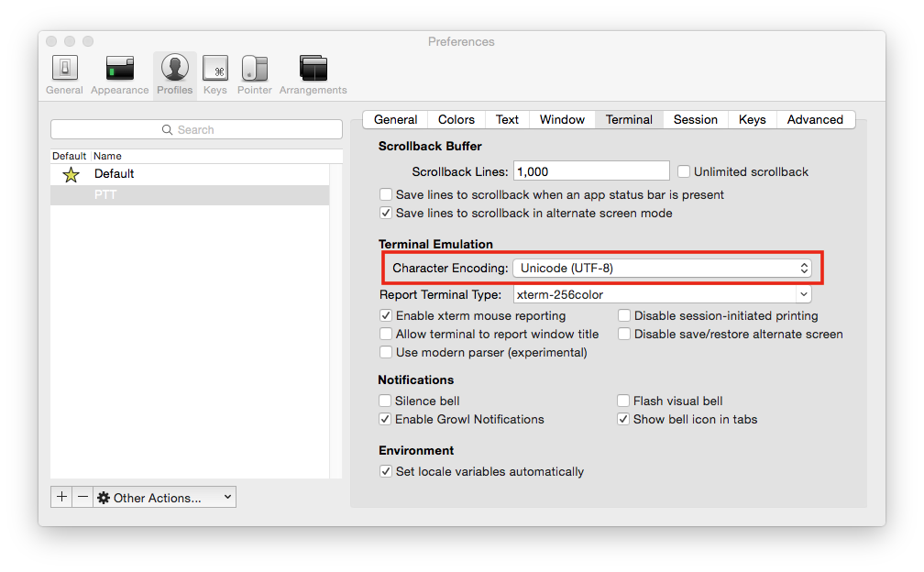This screenshot has height=572, width=924.
Task: Expand the Report Terminal Type combo box
Action: (803, 294)
